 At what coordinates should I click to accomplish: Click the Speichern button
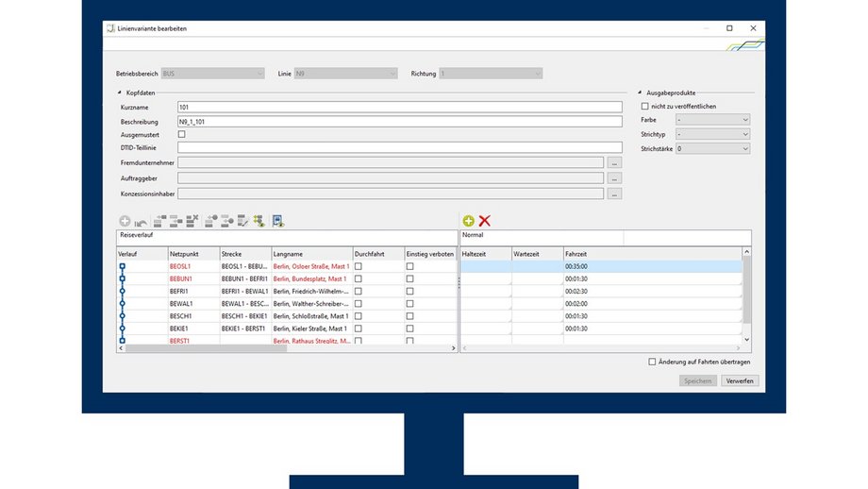tap(698, 380)
